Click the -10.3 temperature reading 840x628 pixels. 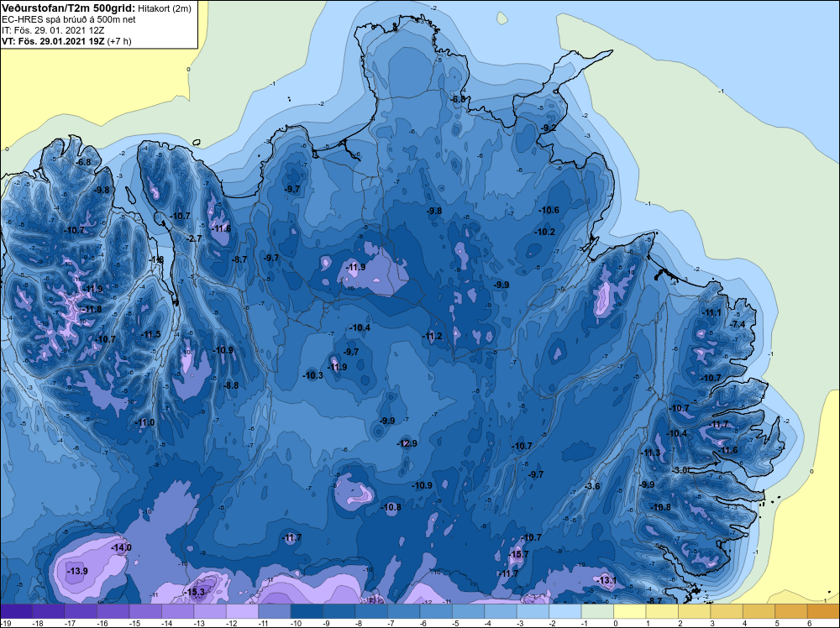point(312,375)
